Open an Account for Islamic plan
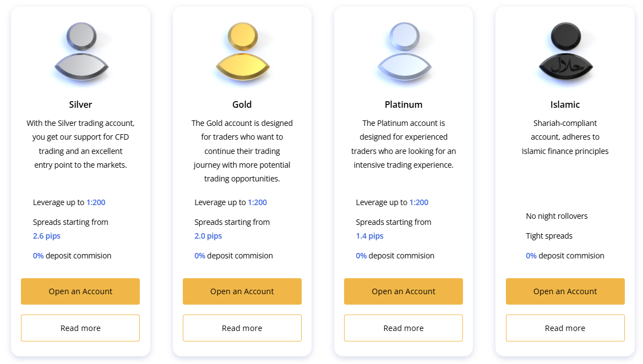Image resolution: width=643 pixels, height=364 pixels. pos(565,291)
